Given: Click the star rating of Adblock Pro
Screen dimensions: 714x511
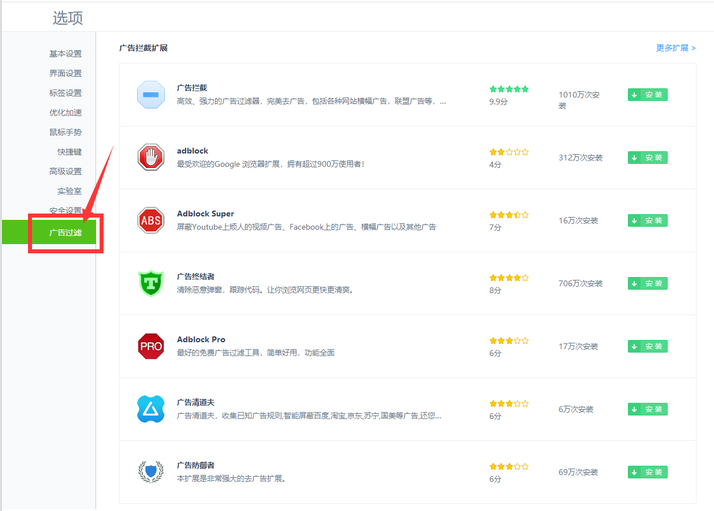Looking at the screenshot, I should click(509, 340).
